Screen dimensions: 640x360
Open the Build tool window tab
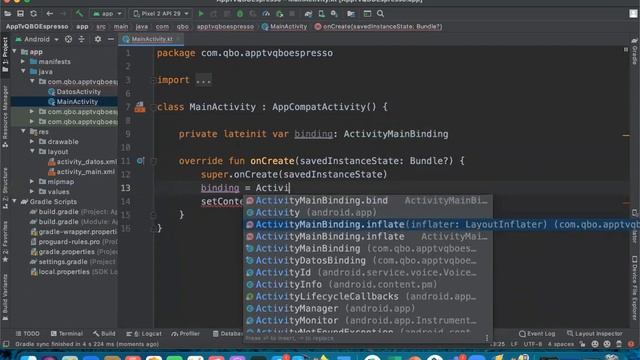click(104, 333)
